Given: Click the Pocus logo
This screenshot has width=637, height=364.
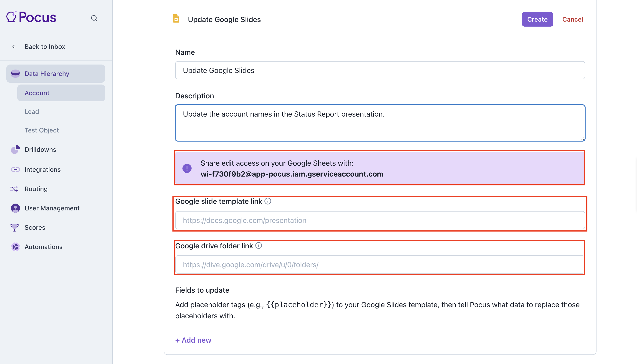Looking at the screenshot, I should (x=32, y=17).
